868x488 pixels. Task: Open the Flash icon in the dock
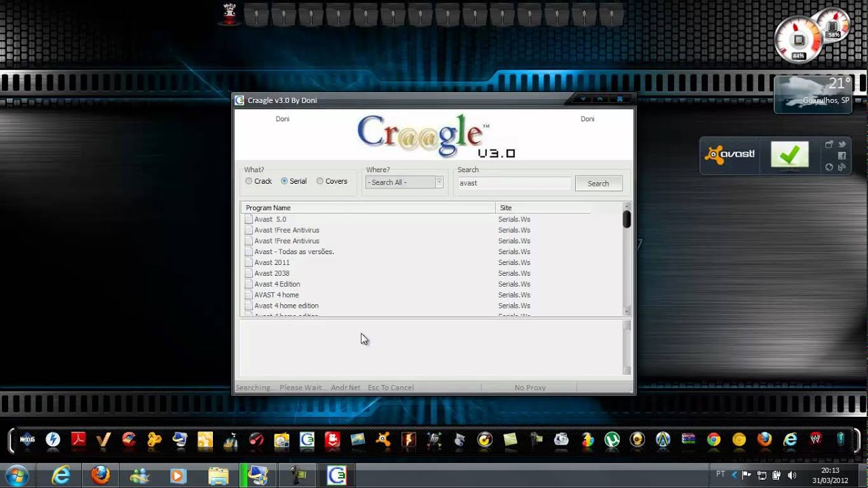tap(408, 440)
